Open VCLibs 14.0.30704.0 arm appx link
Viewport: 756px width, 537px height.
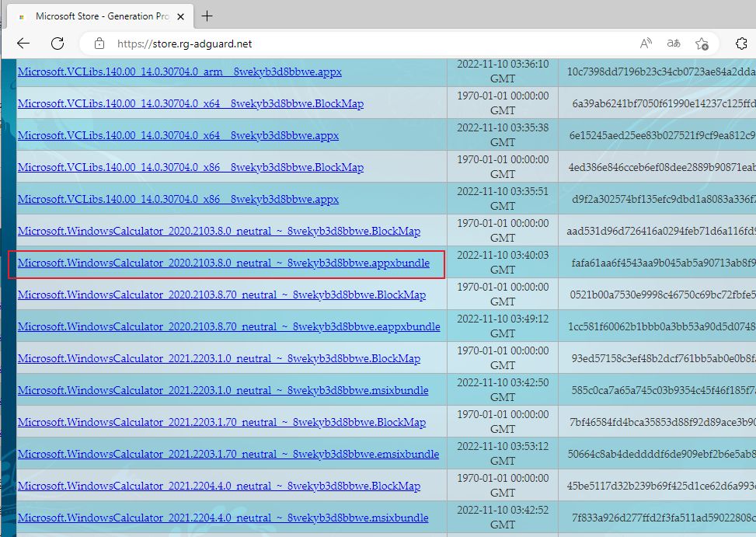[x=179, y=71]
